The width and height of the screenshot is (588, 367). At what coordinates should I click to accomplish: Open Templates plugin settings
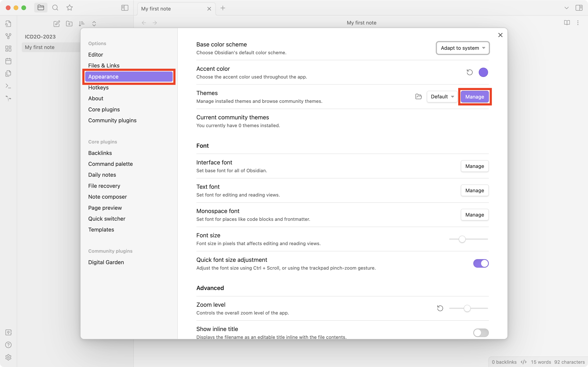(x=129, y=230)
